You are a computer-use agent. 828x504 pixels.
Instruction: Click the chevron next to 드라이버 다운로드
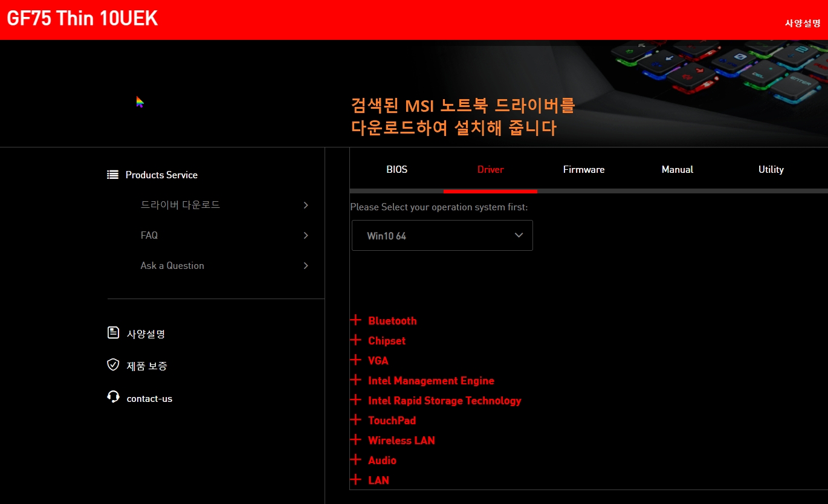pos(306,205)
